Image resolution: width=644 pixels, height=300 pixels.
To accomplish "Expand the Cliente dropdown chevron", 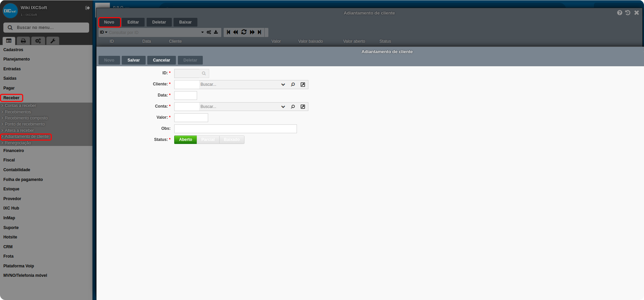I will tap(283, 84).
